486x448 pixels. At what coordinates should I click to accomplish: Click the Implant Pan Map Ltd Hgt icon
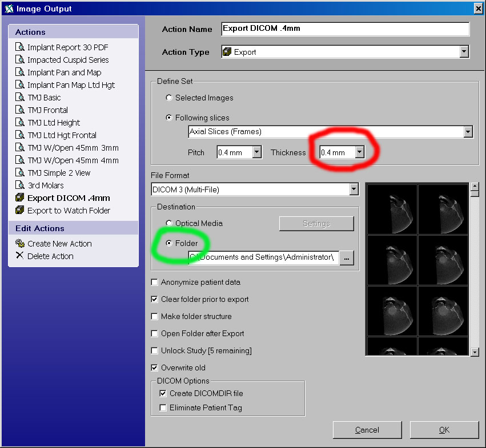pos(20,84)
